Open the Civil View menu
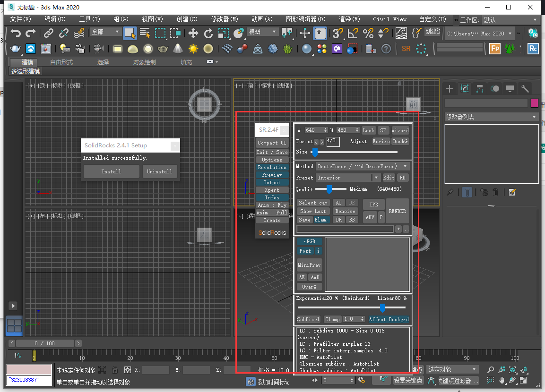 [389, 19]
